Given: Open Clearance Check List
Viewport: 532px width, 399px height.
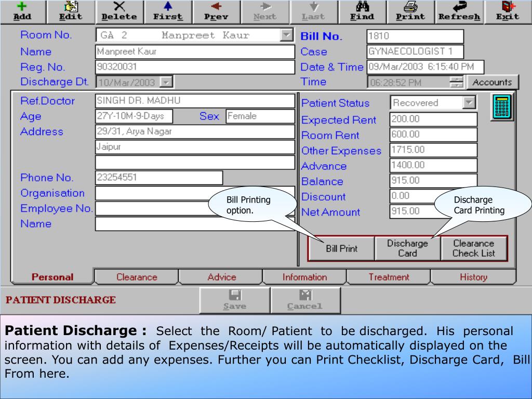Looking at the screenshot, I should [474, 248].
